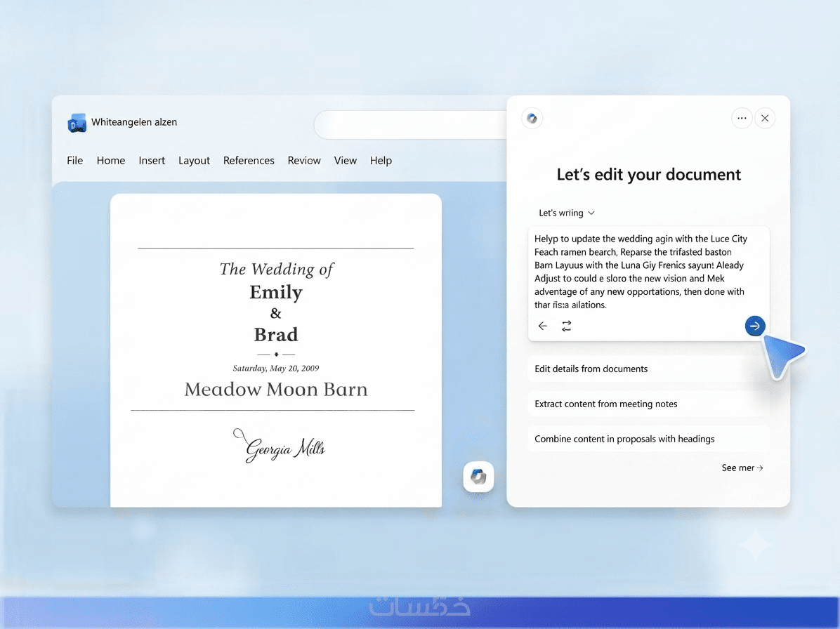Click the regenerate arrows icon under prompt
This screenshot has height=629, width=840.
coord(566,326)
